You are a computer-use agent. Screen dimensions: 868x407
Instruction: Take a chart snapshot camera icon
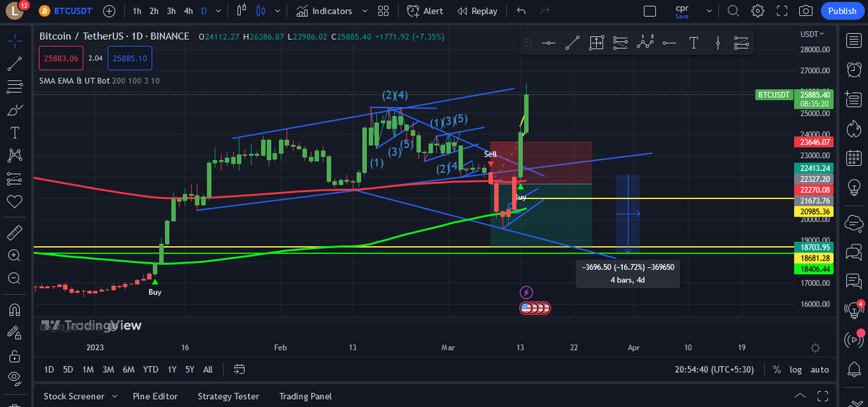pyautogui.click(x=806, y=11)
